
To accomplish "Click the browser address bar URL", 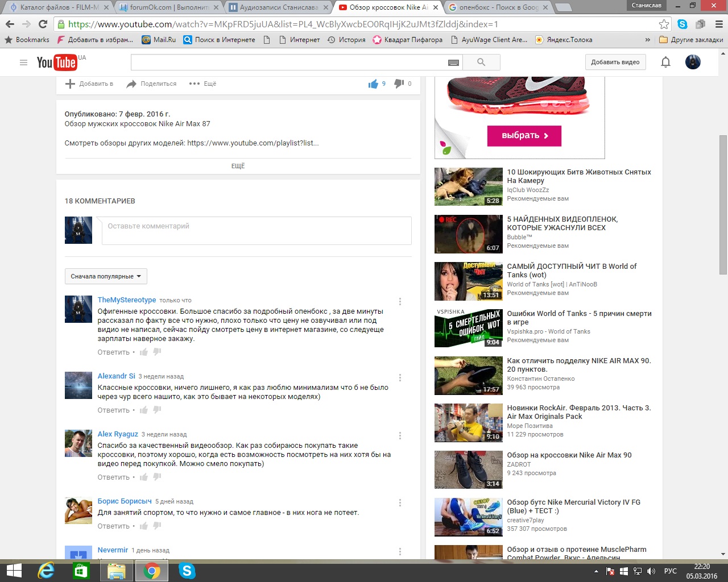I will [283, 24].
